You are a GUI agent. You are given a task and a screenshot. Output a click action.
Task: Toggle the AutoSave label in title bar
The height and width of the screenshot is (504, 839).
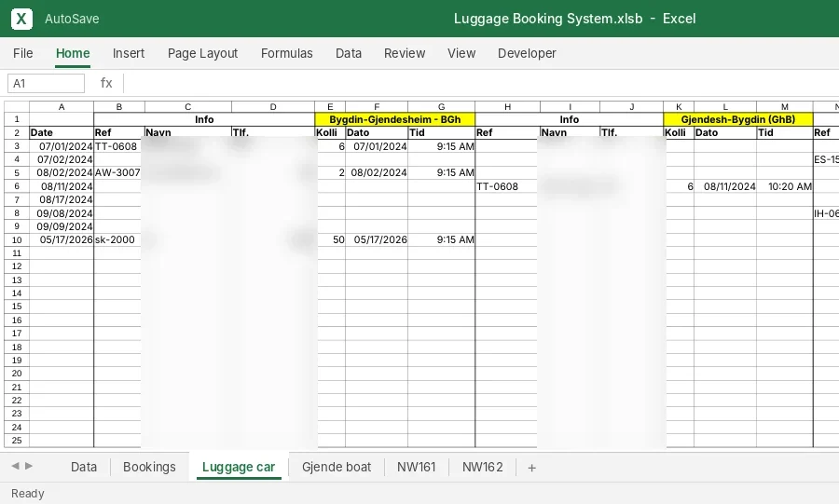click(x=72, y=19)
